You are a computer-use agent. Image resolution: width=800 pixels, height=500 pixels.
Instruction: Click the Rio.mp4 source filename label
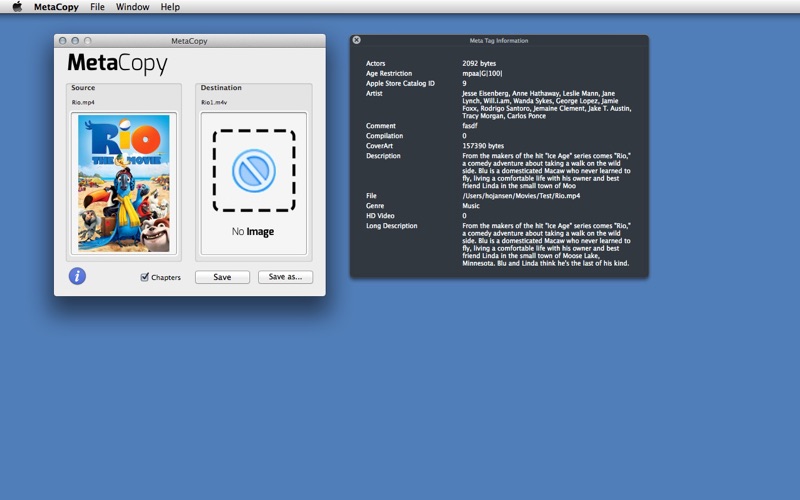[x=83, y=102]
